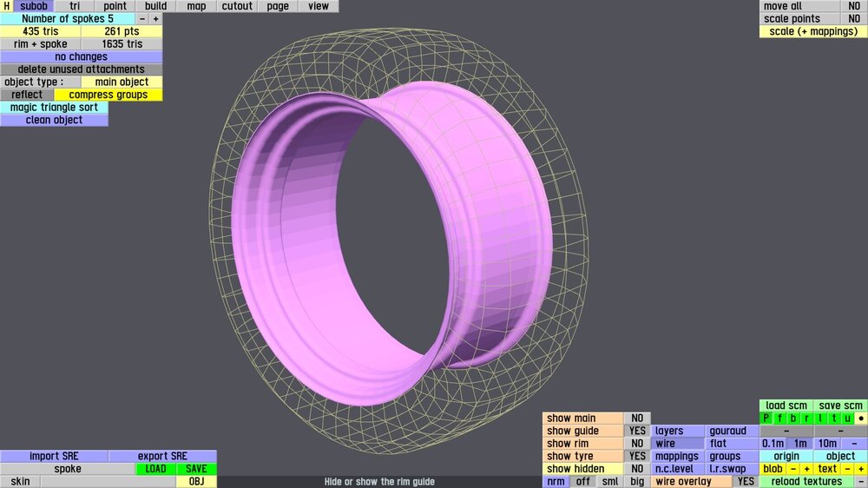Open the subob menu
Viewport: 868px width, 488px height.
click(x=34, y=6)
